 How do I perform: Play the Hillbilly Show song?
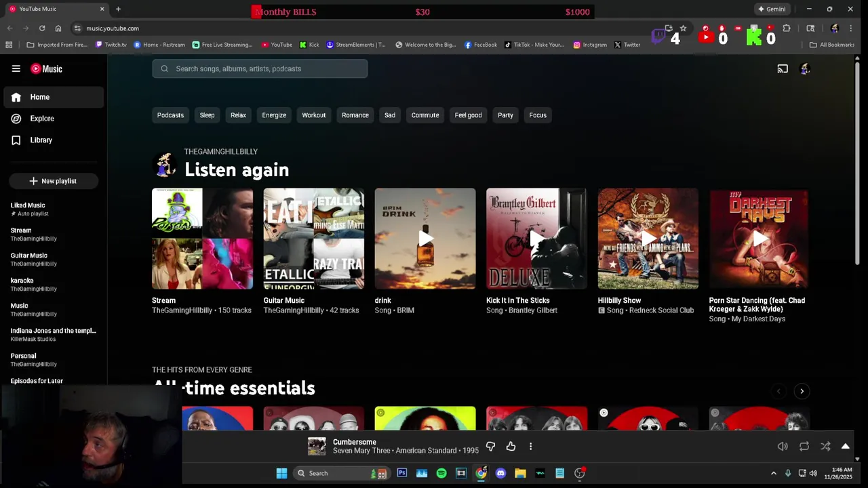tap(648, 239)
